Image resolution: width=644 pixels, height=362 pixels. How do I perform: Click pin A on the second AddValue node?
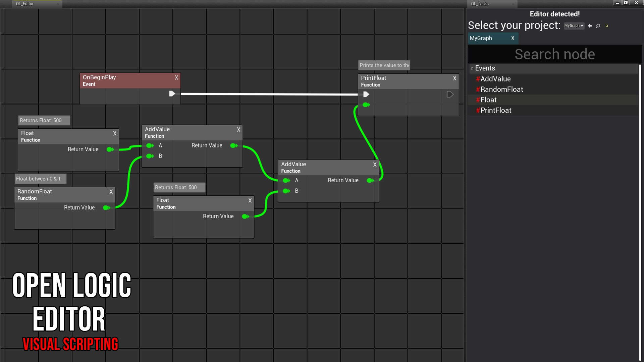[x=286, y=181]
